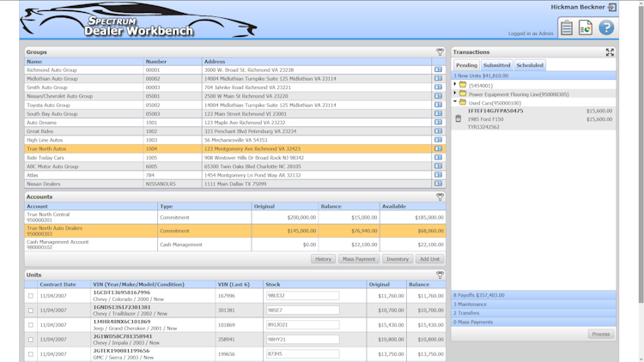The height and width of the screenshot is (362, 644).
Task: Click the History button
Action: pos(323,259)
